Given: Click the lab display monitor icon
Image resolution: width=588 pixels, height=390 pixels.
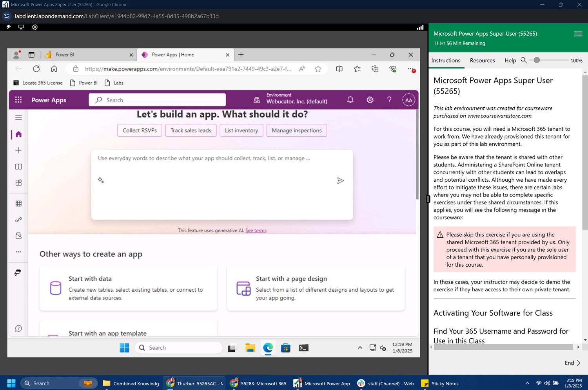Looking at the screenshot, I should point(21,27).
